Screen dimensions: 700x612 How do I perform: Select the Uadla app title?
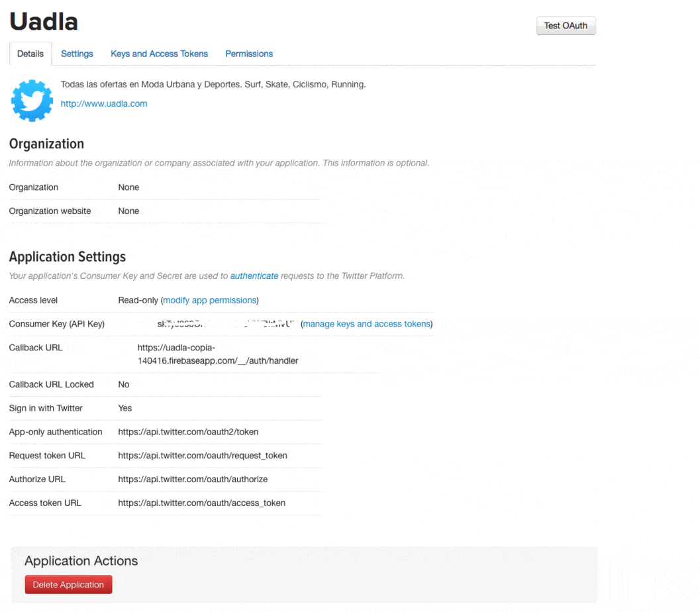[x=44, y=21]
